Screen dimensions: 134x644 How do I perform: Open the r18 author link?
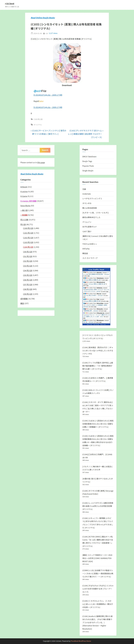46,33
